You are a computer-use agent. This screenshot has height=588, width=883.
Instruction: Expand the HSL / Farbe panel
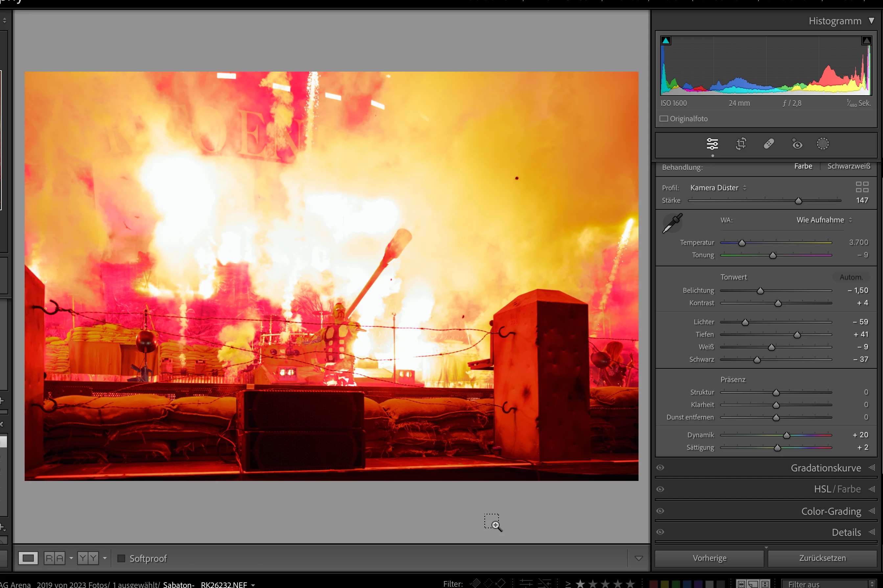click(x=837, y=489)
